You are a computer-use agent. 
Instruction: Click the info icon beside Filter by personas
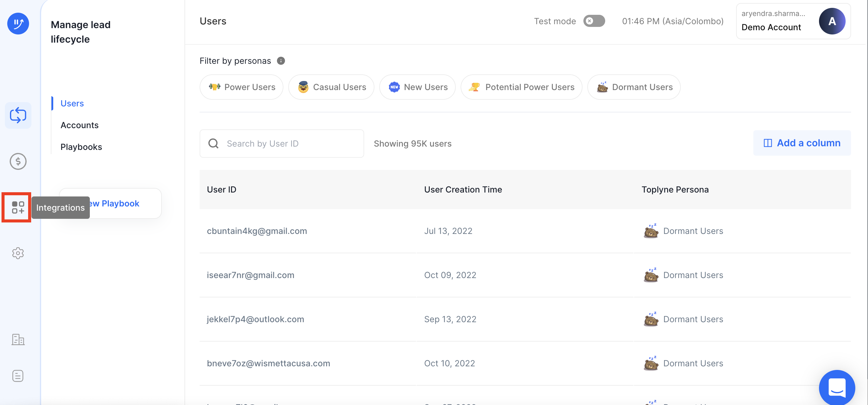tap(281, 60)
